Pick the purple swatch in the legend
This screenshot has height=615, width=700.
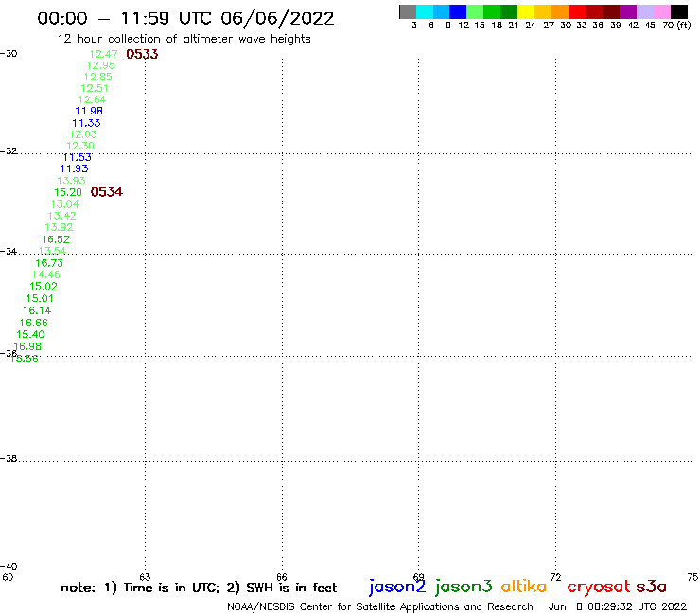tap(628, 11)
